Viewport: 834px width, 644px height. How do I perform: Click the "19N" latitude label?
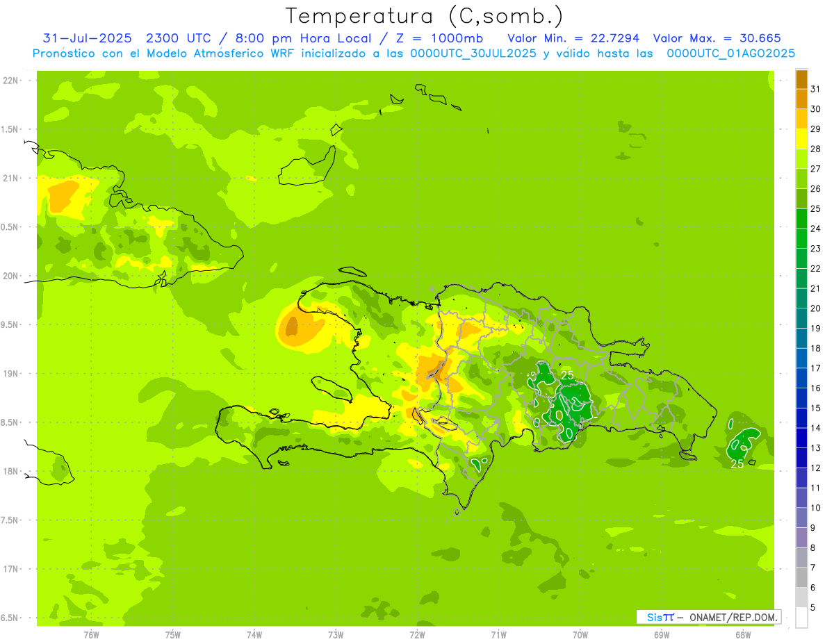coord(10,374)
